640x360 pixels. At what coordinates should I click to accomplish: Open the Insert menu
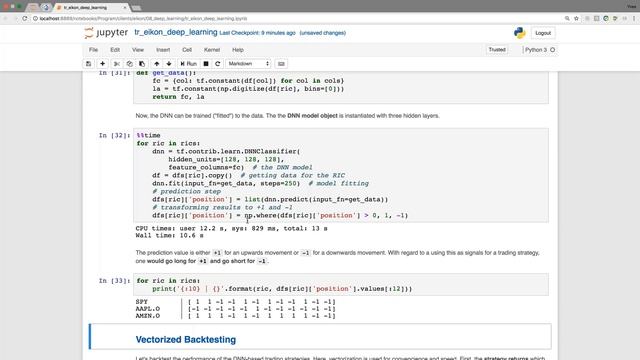pos(163,50)
